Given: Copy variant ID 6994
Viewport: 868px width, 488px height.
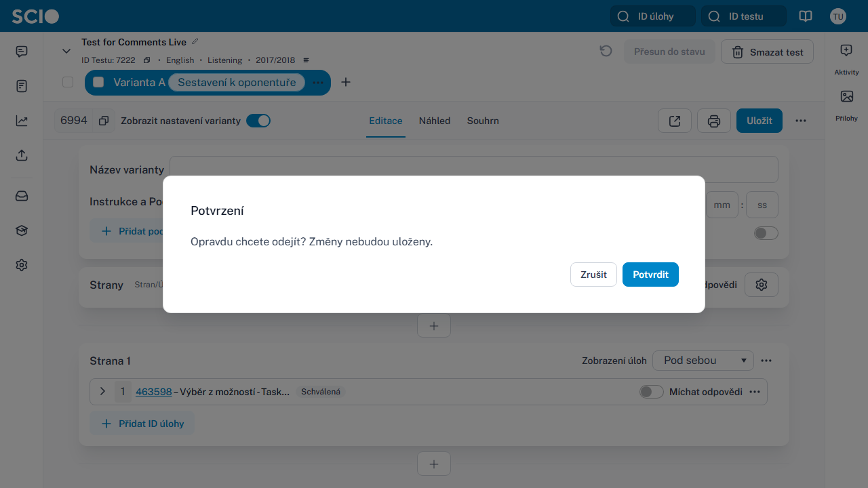Looking at the screenshot, I should pos(104,121).
